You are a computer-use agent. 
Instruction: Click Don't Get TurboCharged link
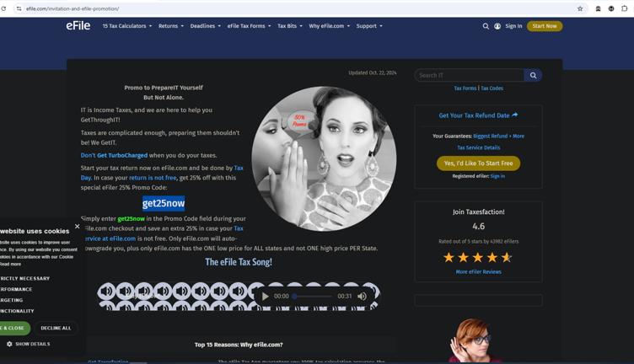114,155
